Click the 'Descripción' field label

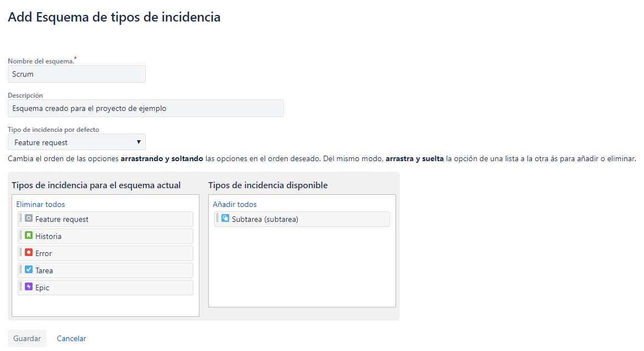(x=25, y=95)
